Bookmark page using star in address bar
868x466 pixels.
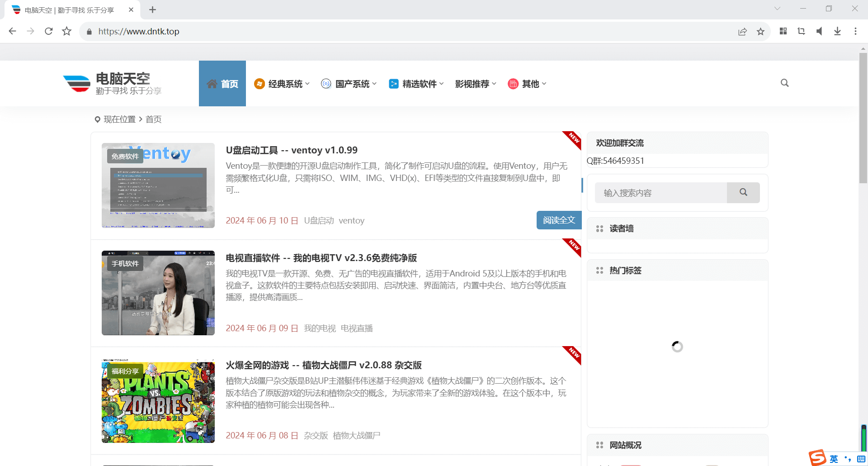point(760,31)
